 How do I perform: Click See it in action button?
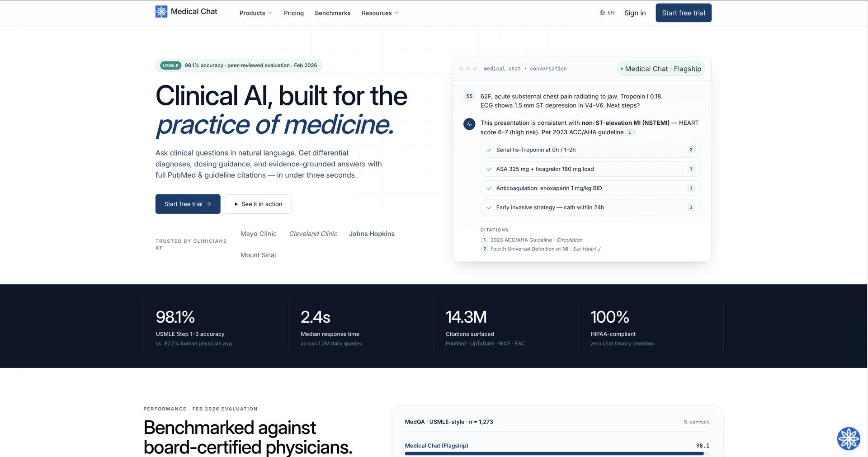tap(258, 204)
